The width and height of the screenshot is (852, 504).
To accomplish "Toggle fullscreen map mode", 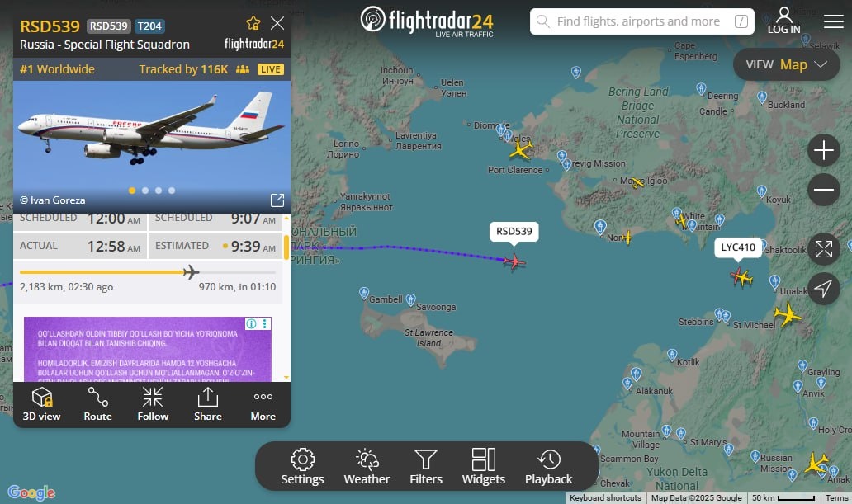I will [x=824, y=249].
